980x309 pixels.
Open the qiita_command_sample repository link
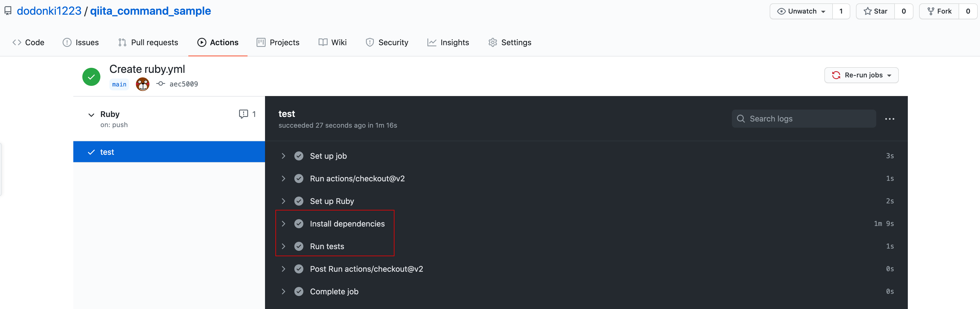tap(150, 11)
